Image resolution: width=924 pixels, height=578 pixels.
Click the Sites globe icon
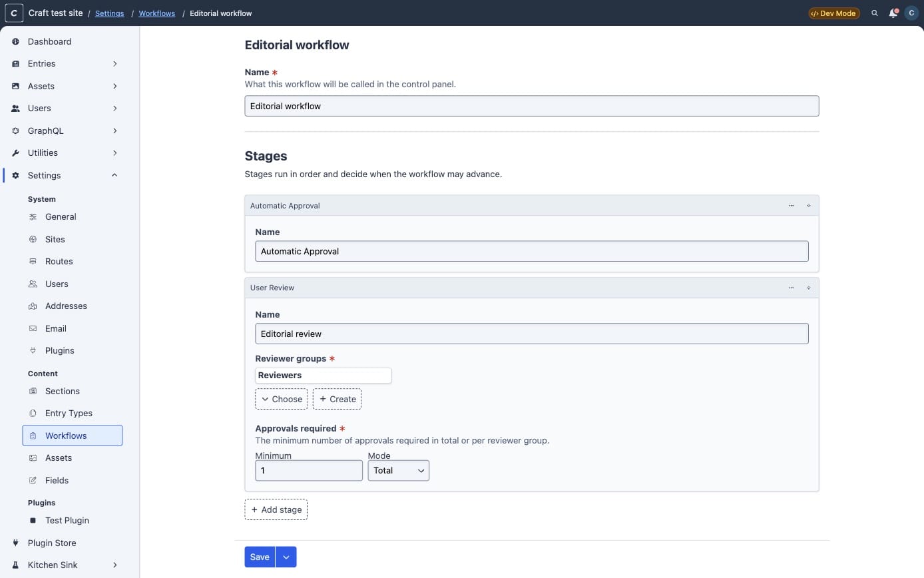click(x=33, y=239)
